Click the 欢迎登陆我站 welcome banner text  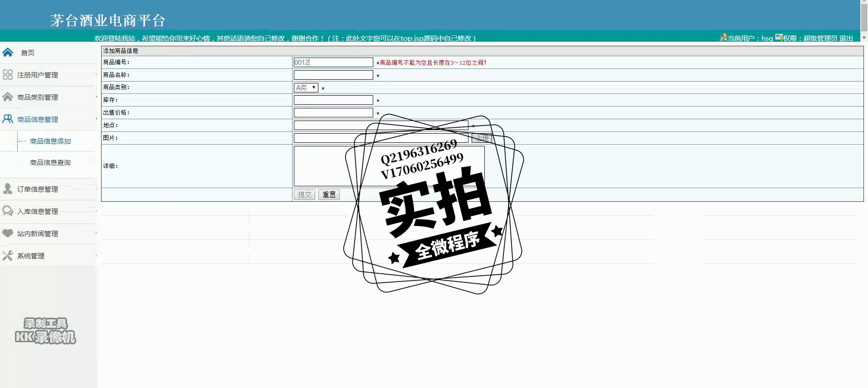coord(285,38)
